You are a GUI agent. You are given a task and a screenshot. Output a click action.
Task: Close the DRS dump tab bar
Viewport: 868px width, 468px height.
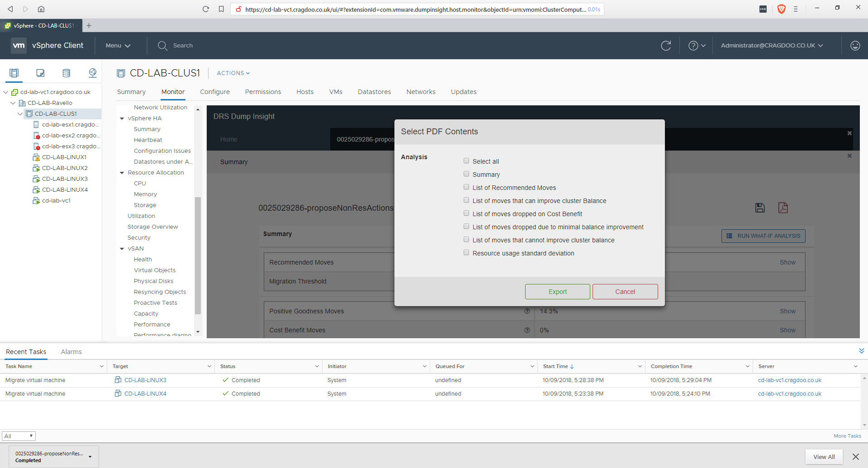849,133
